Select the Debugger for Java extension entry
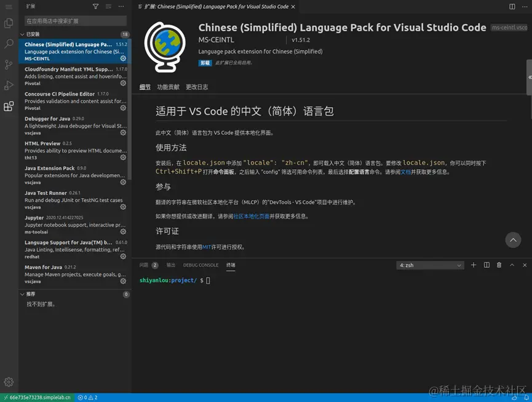 [x=74, y=126]
